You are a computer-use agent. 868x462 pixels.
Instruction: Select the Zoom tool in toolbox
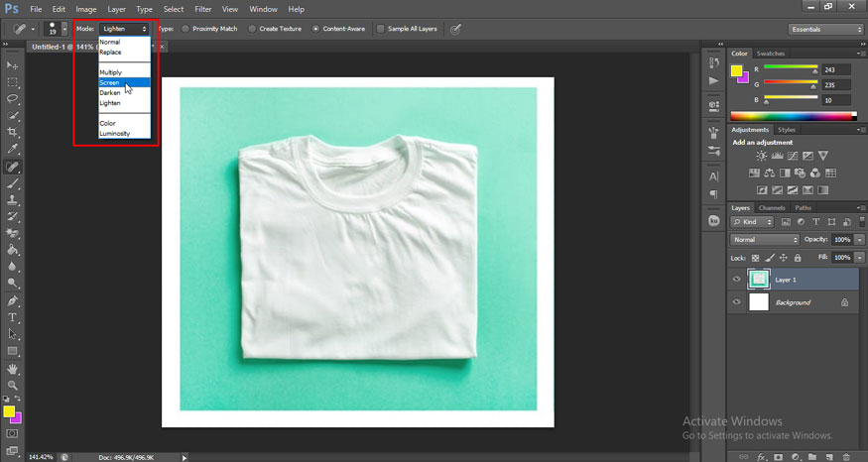click(12, 385)
